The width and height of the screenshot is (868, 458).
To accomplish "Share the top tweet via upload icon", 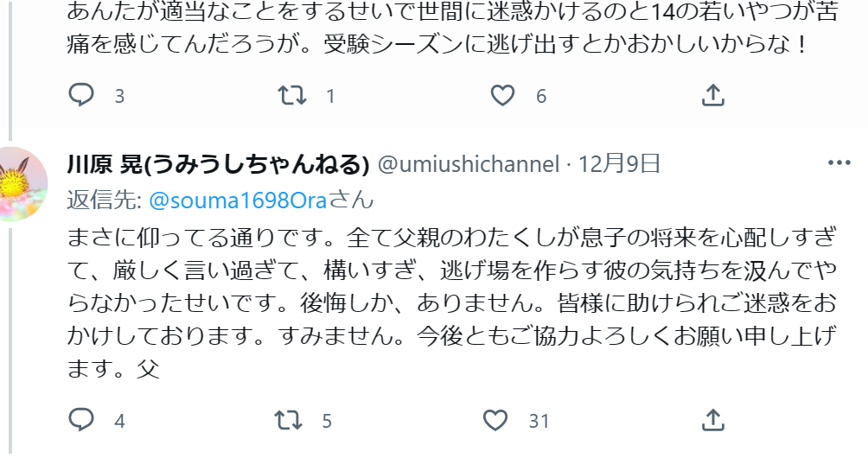I will coord(713,95).
